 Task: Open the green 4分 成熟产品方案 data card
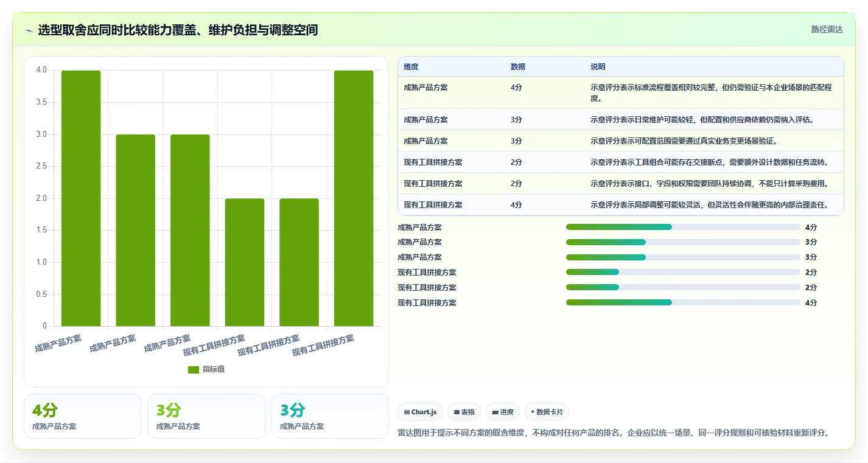(82, 416)
